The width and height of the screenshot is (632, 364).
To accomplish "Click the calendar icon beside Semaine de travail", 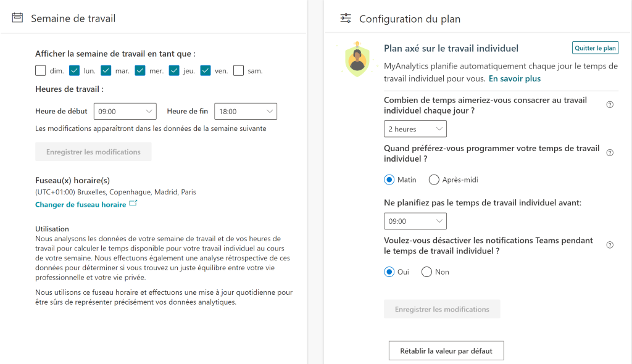I will pyautogui.click(x=18, y=18).
